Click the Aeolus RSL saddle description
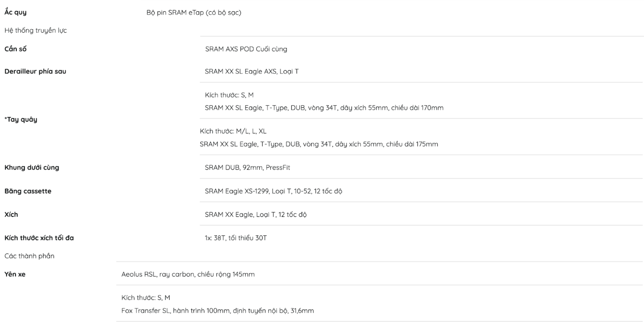 pyautogui.click(x=188, y=274)
